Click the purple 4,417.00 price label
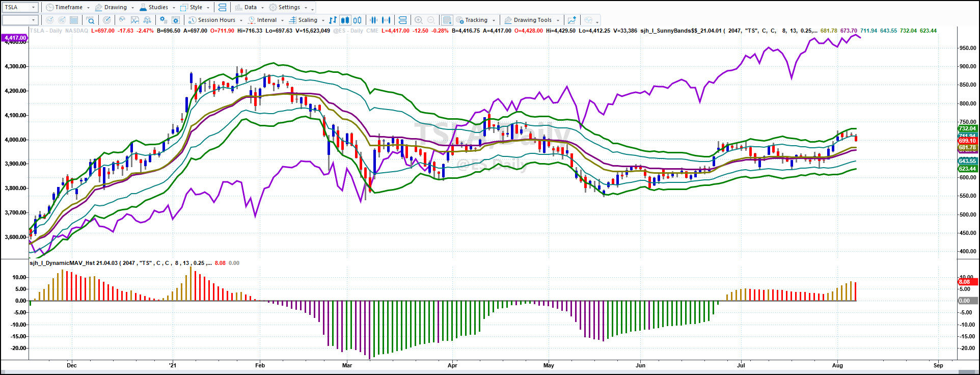The width and height of the screenshot is (980, 375). pos(15,38)
